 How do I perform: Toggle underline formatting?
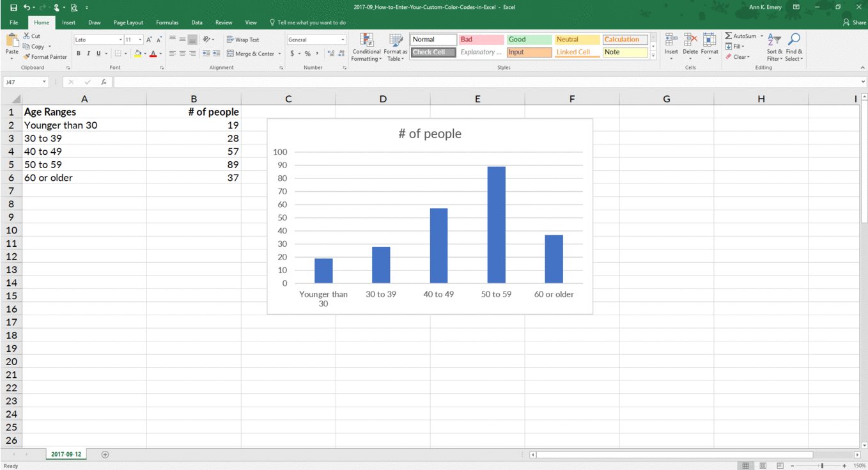click(x=97, y=53)
